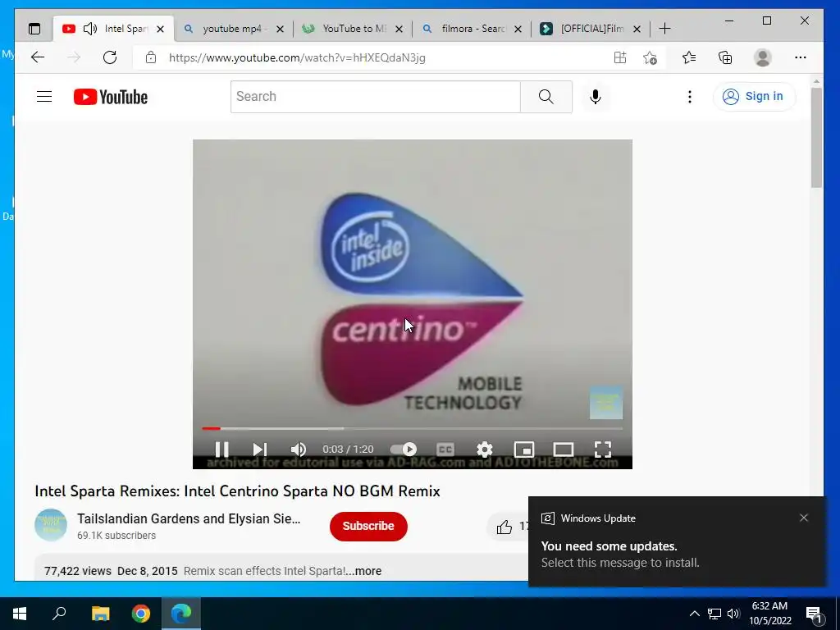This screenshot has width=840, height=630.
Task: Enter full screen mode
Action: (x=603, y=449)
